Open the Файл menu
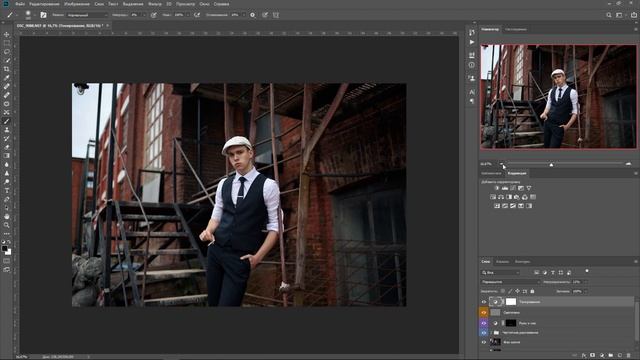This screenshot has height=360, width=640. 20,4
